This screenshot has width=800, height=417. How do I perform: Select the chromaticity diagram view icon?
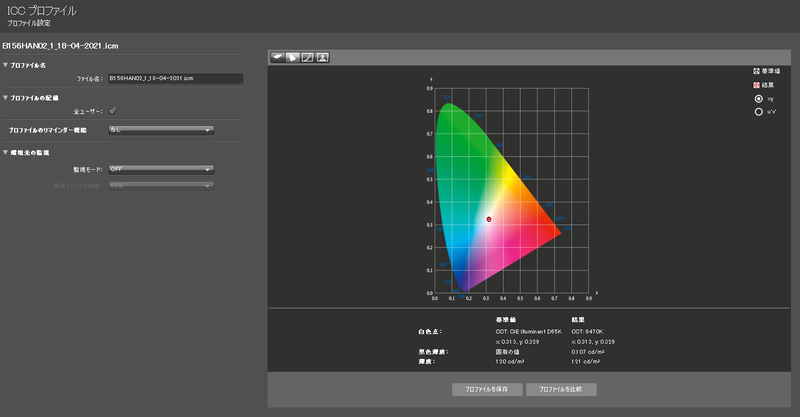click(x=292, y=57)
